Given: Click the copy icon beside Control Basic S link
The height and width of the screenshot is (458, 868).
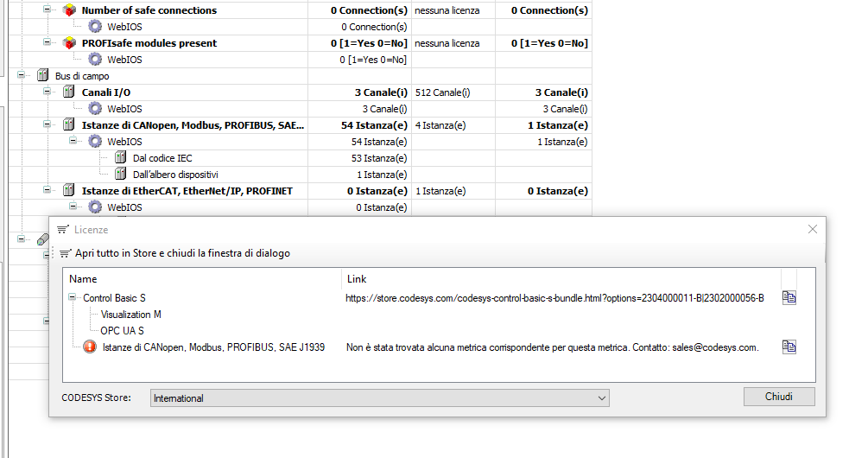Looking at the screenshot, I should tap(789, 298).
